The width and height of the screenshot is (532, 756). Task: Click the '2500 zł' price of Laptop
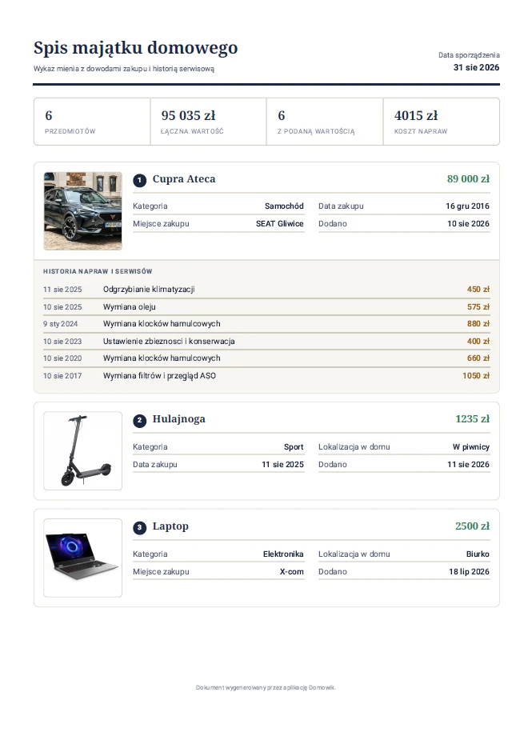coord(472,526)
